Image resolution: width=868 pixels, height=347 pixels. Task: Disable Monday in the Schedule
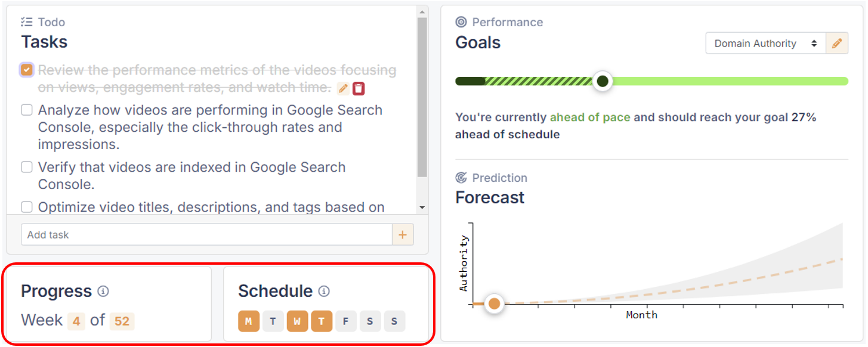249,321
